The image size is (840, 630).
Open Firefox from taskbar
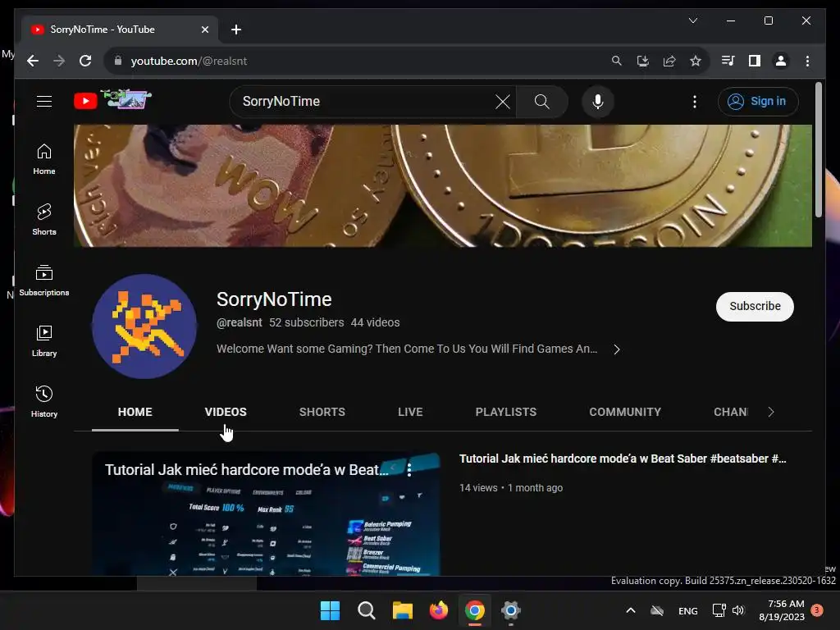[x=439, y=610]
